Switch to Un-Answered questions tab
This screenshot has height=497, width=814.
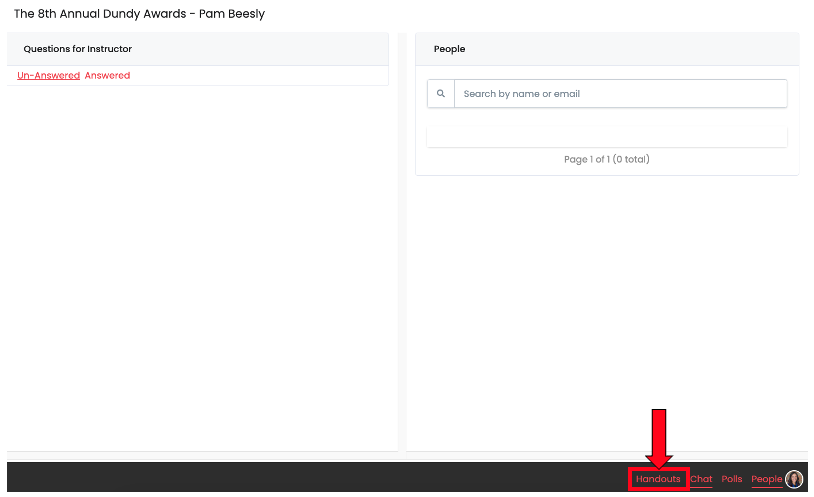[48, 75]
